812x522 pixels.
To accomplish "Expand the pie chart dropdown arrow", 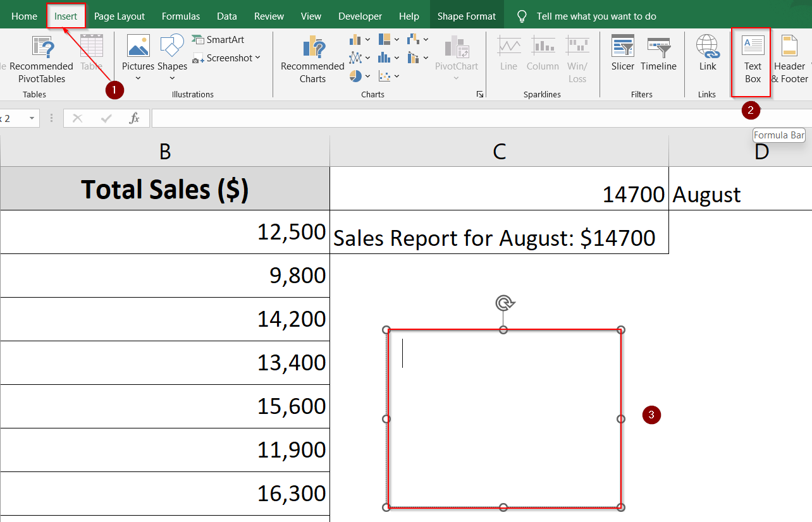I will pos(367,76).
